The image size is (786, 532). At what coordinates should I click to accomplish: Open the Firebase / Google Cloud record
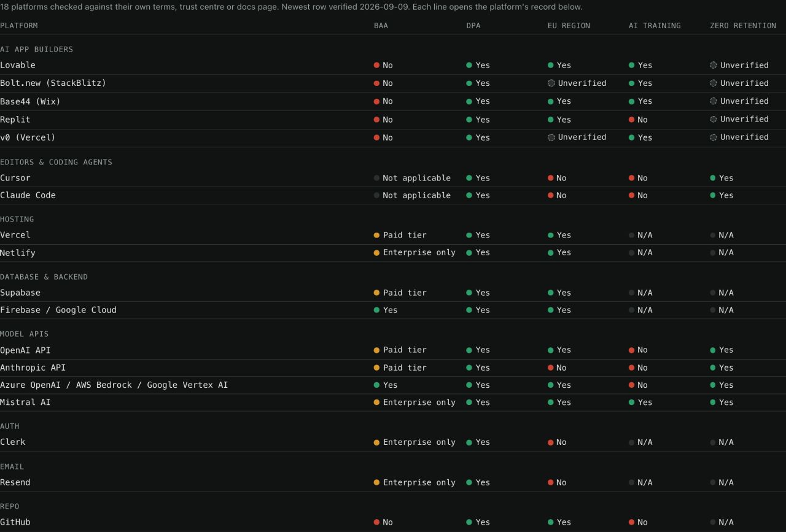click(393, 310)
